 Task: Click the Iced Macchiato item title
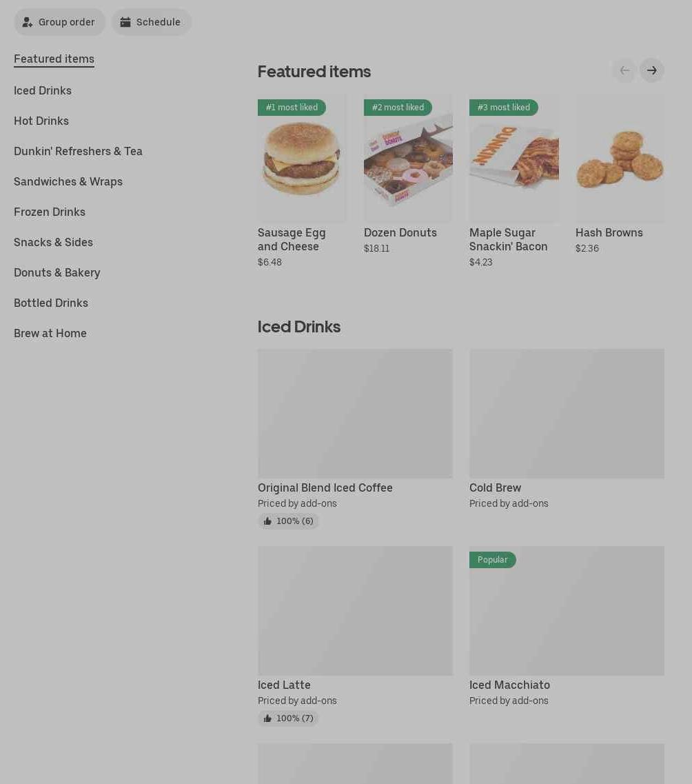[509, 685]
